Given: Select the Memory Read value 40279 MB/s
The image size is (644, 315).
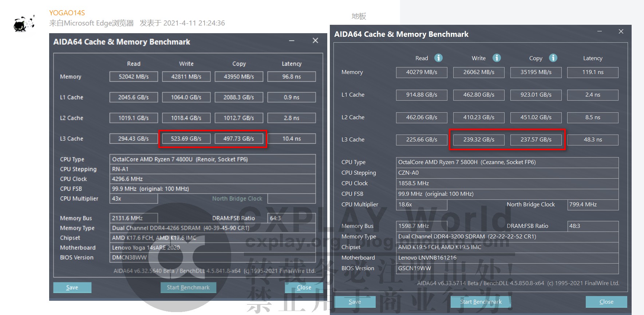Looking at the screenshot, I should (x=422, y=72).
